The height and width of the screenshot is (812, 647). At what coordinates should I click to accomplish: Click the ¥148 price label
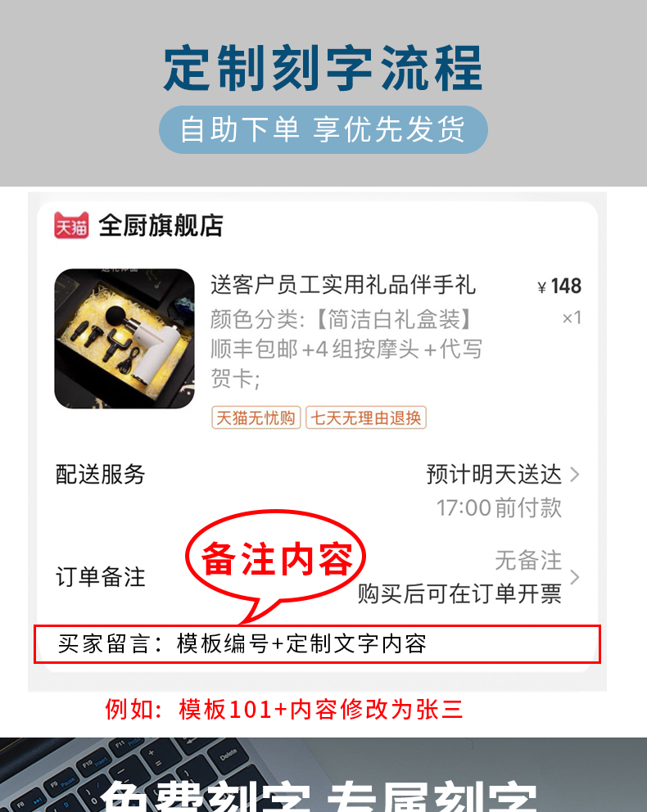click(559, 286)
